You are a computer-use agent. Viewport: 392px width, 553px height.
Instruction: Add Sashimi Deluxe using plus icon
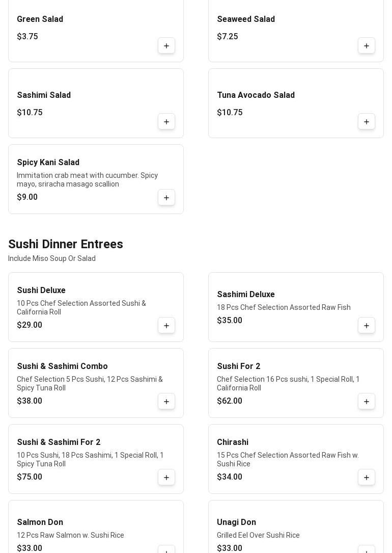pyautogui.click(x=367, y=326)
